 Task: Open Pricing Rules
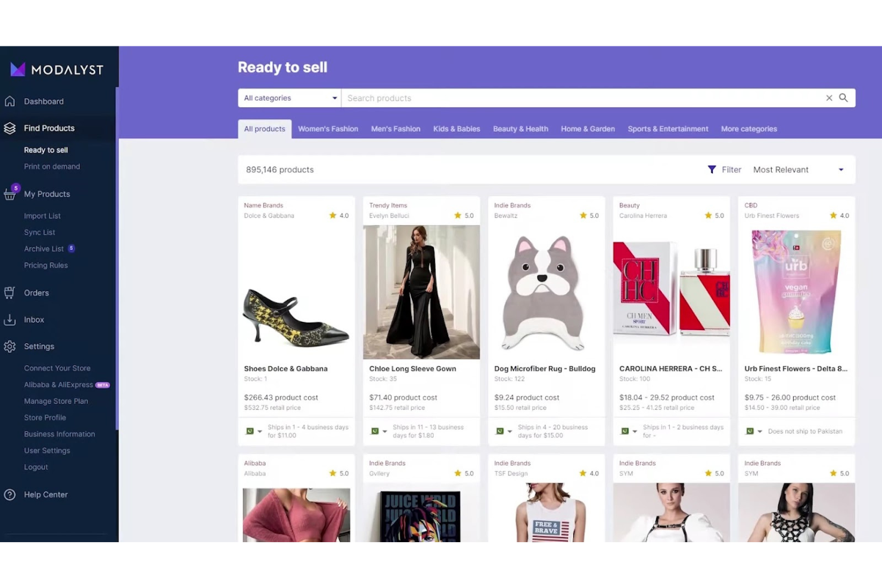click(46, 265)
